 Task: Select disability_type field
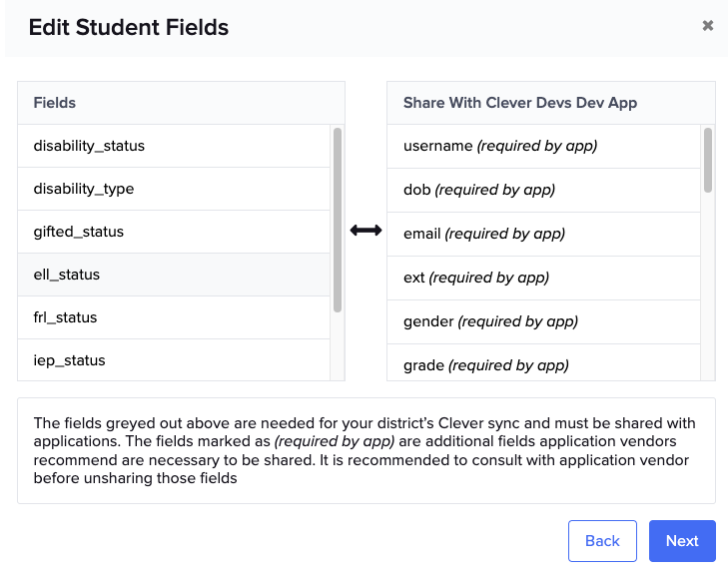[x=174, y=189]
